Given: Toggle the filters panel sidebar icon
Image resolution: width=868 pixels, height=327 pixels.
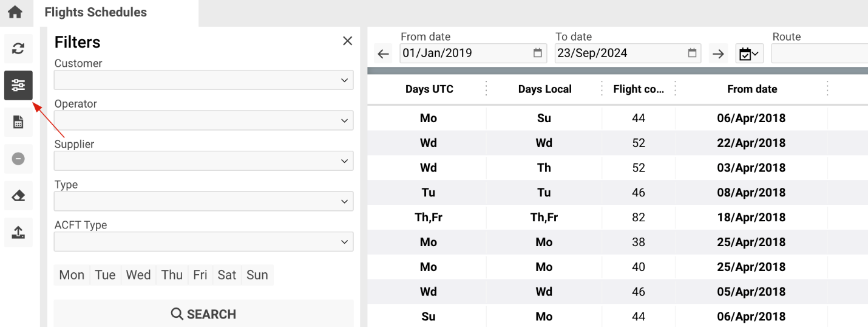Looking at the screenshot, I should point(18,86).
